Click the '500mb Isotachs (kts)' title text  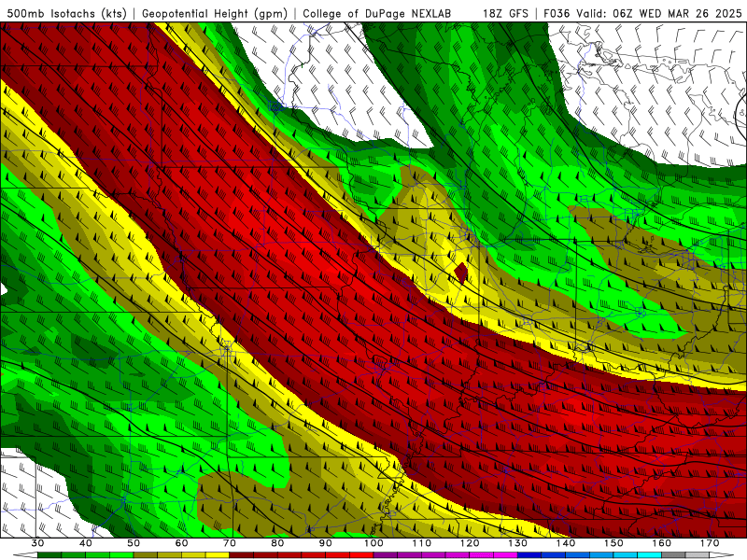(x=67, y=13)
